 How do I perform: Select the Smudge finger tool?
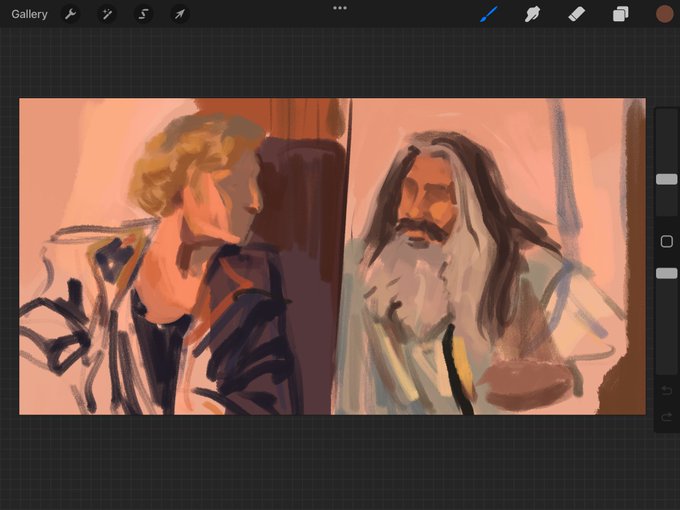tap(532, 14)
